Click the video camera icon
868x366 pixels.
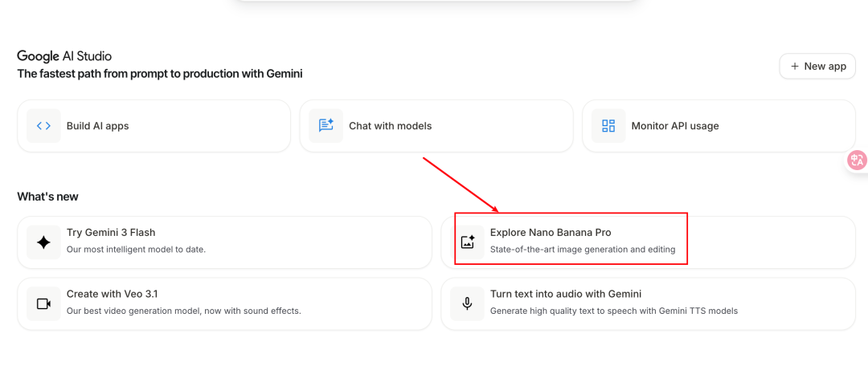coord(43,303)
